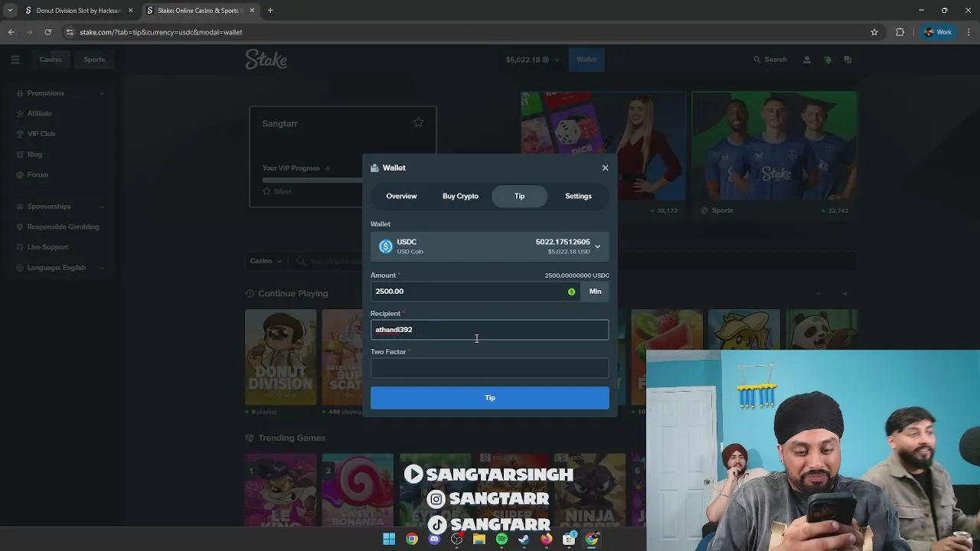Bookmark this page with the star icon
The image size is (980, 551).
coord(874,32)
